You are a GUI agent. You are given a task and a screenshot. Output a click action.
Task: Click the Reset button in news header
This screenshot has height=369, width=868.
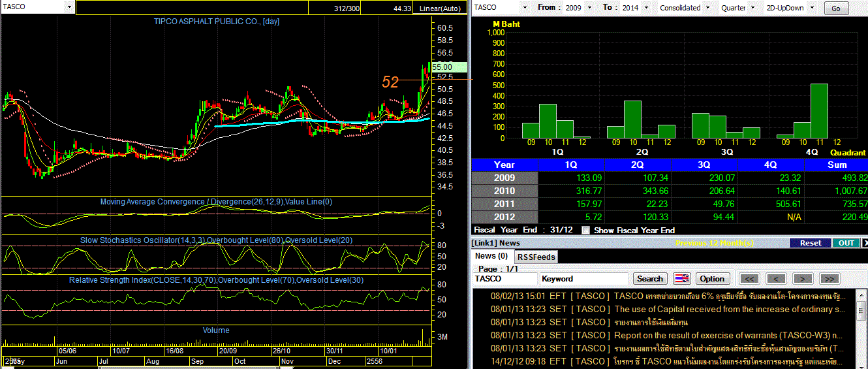tap(811, 242)
